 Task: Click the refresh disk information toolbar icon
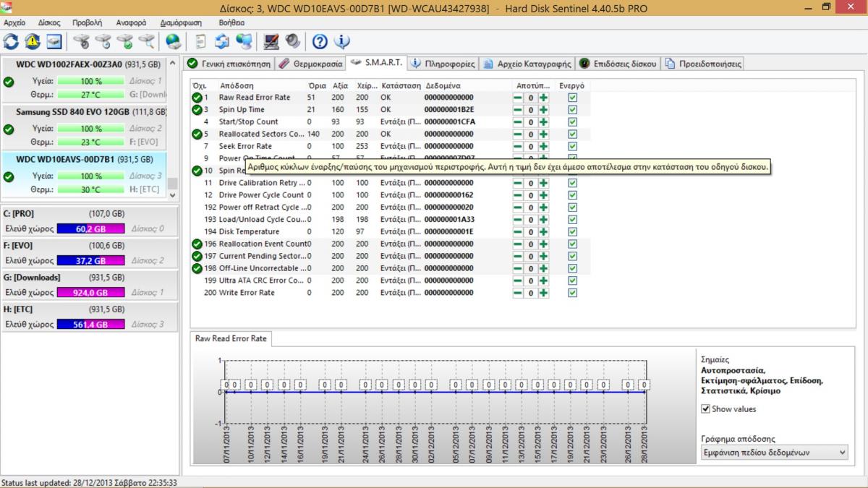[12, 41]
